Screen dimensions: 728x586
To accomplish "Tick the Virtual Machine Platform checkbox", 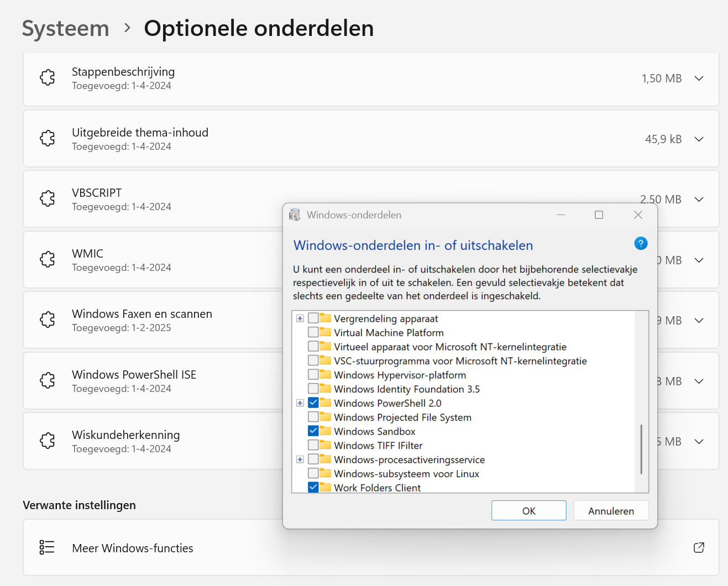I will pos(313,332).
